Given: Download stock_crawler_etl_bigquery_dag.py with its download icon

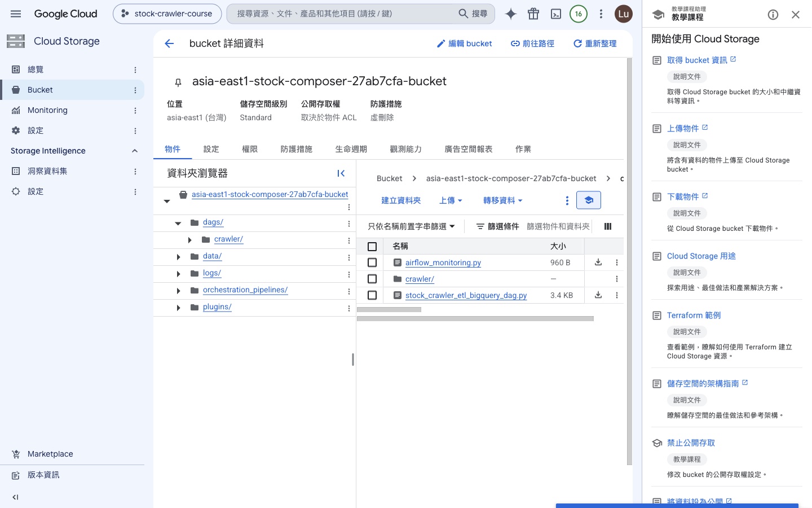Looking at the screenshot, I should click(x=598, y=295).
